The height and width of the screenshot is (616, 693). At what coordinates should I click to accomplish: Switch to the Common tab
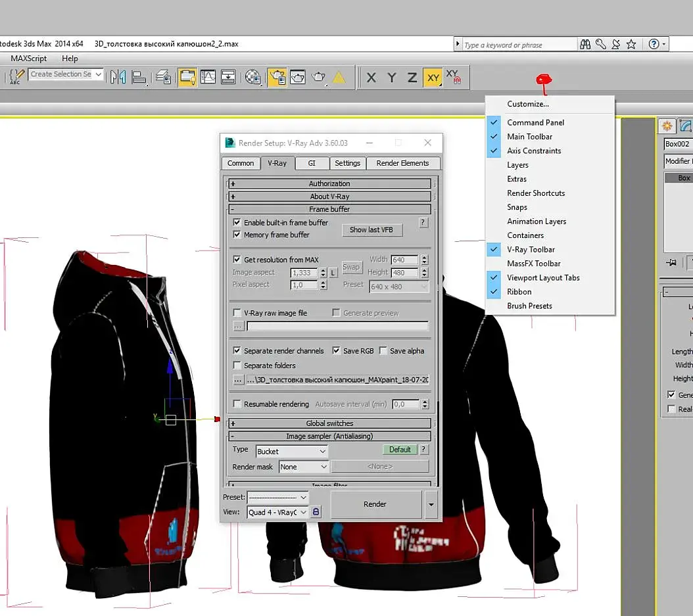click(241, 163)
